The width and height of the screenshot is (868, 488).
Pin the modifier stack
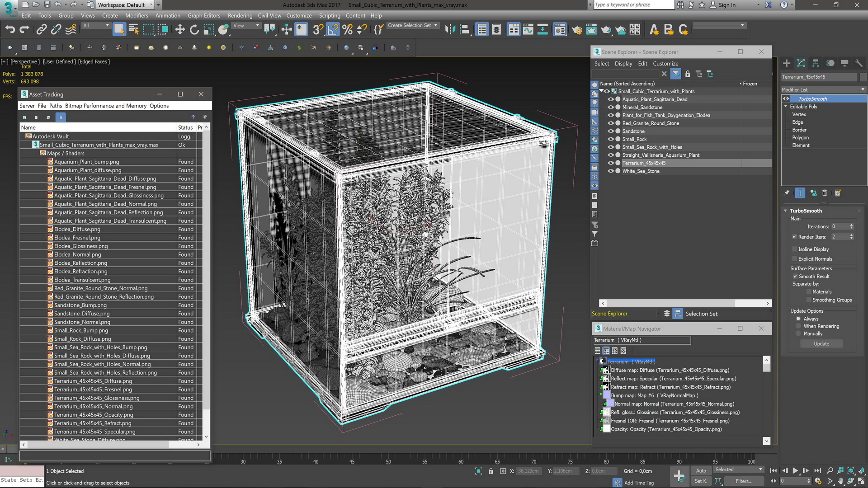[787, 193]
